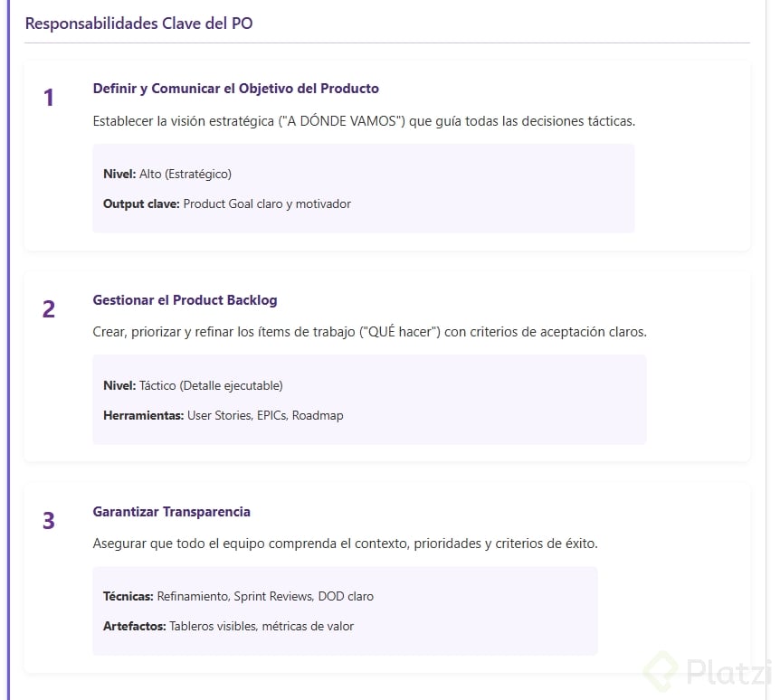Click the "Responsabilidades Clave del PO" section heading

(x=138, y=24)
